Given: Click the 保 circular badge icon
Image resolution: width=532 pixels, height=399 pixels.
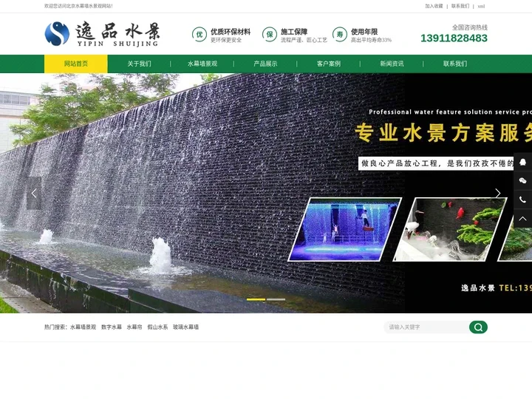Looking at the screenshot, I should tap(270, 35).
